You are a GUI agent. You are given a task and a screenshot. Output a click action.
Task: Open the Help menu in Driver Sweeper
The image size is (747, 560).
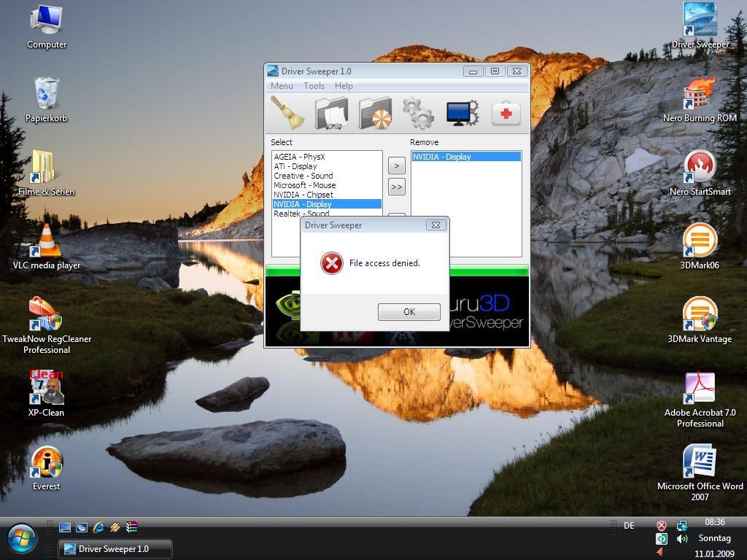pos(344,86)
